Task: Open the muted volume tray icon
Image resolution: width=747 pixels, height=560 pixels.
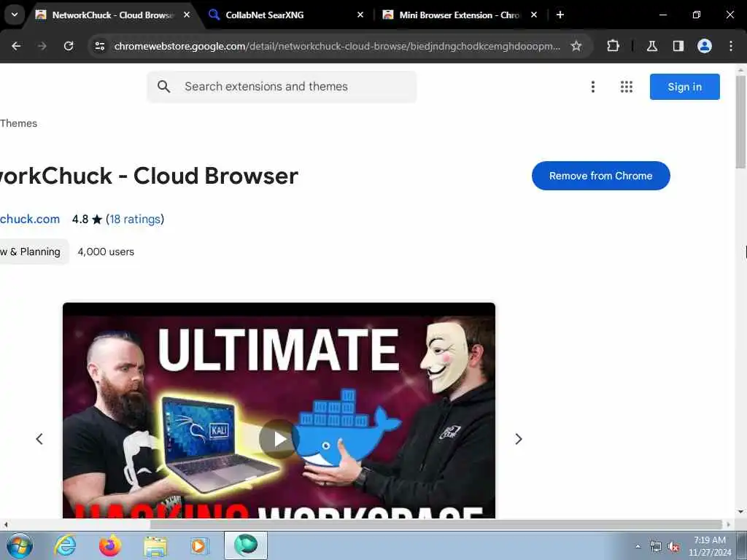Action: click(673, 547)
